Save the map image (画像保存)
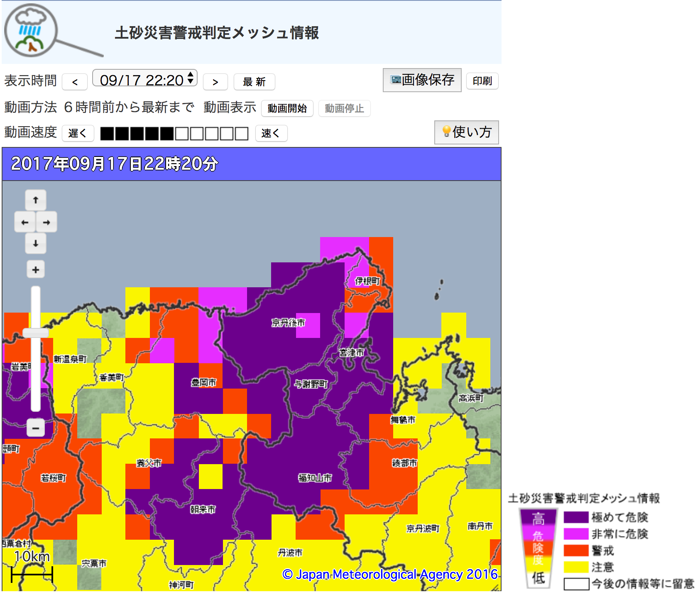This screenshot has height=592, width=700. [422, 80]
